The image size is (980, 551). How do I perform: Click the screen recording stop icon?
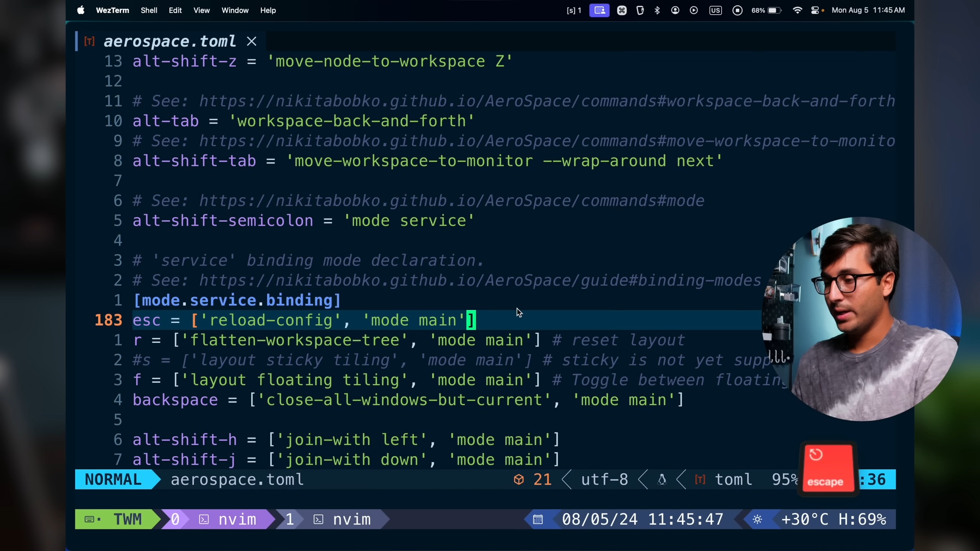(x=737, y=10)
